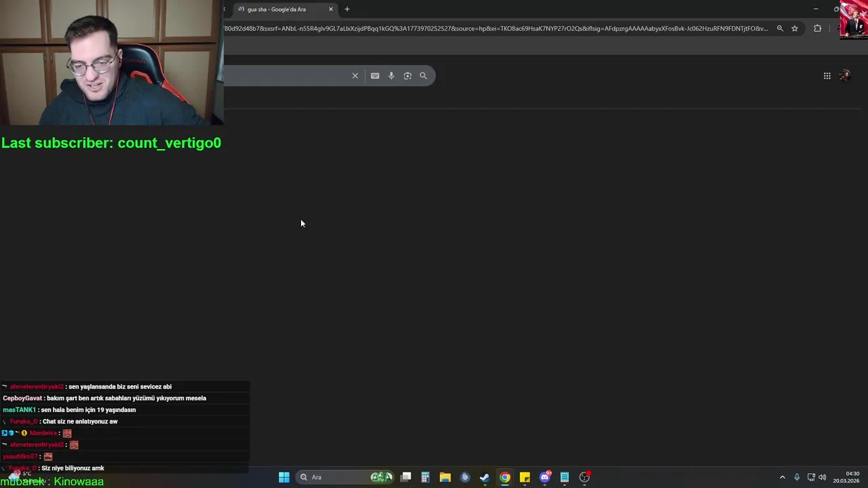The width and height of the screenshot is (868, 488).
Task: Launch Calculator from the taskbar
Action: coord(425,477)
